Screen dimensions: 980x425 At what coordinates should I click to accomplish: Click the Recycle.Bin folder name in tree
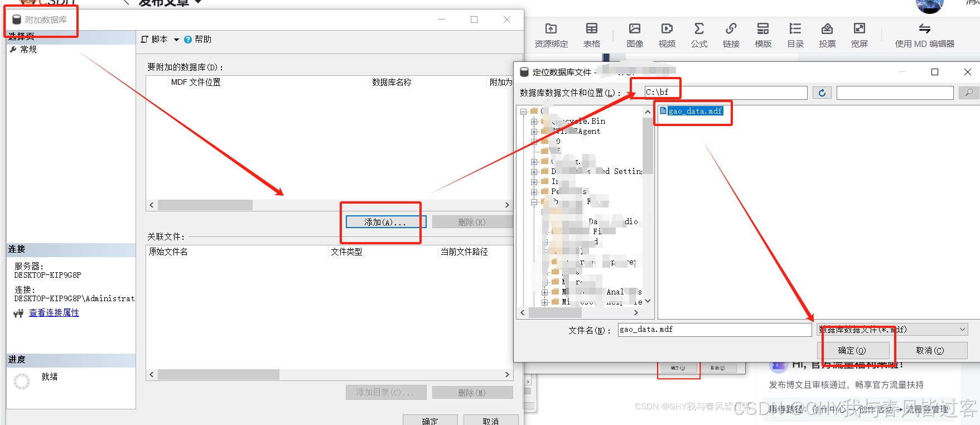point(578,121)
